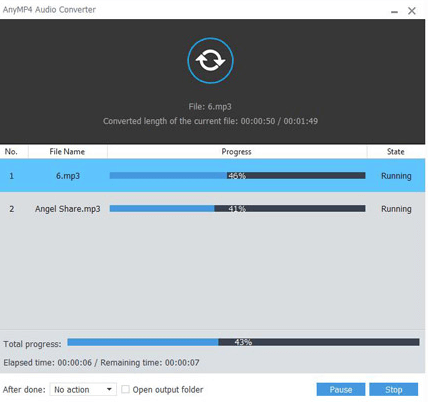This screenshot has height=402, width=428.
Task: Click the No. column header
Action: pyautogui.click(x=11, y=152)
